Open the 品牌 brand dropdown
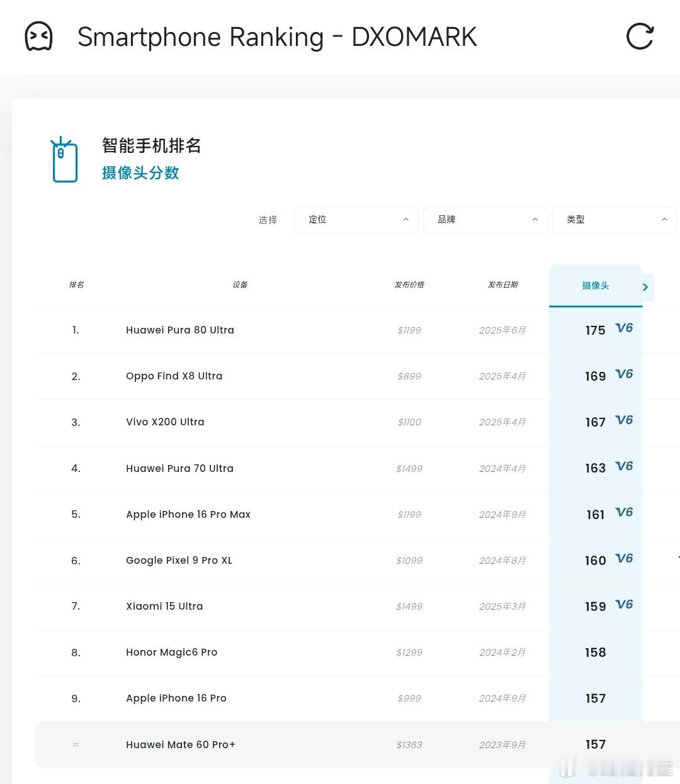The width and height of the screenshot is (680, 784). (485, 220)
